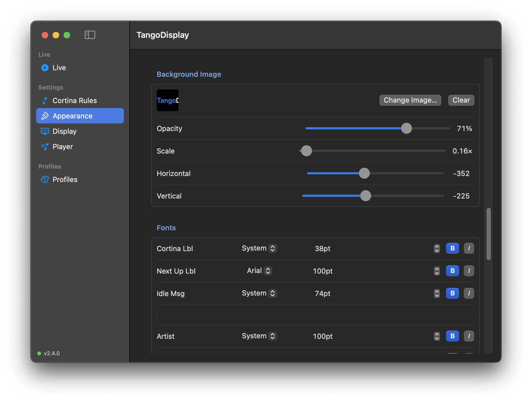
Task: Open Cortina Lbl font System dropdown
Action: click(x=259, y=248)
